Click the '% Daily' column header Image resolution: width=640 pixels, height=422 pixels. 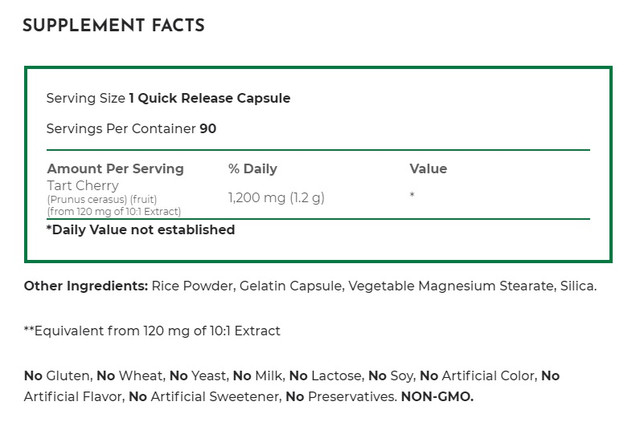coord(253,169)
